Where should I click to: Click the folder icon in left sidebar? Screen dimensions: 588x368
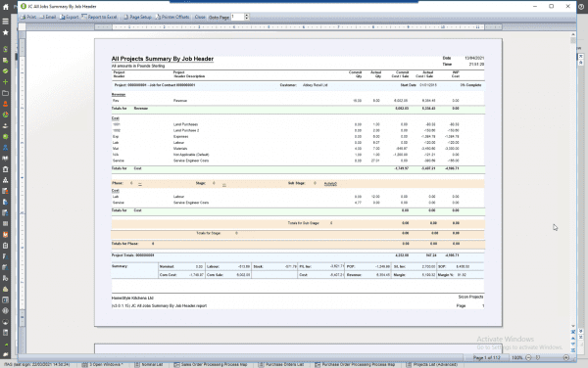pyautogui.click(x=5, y=93)
